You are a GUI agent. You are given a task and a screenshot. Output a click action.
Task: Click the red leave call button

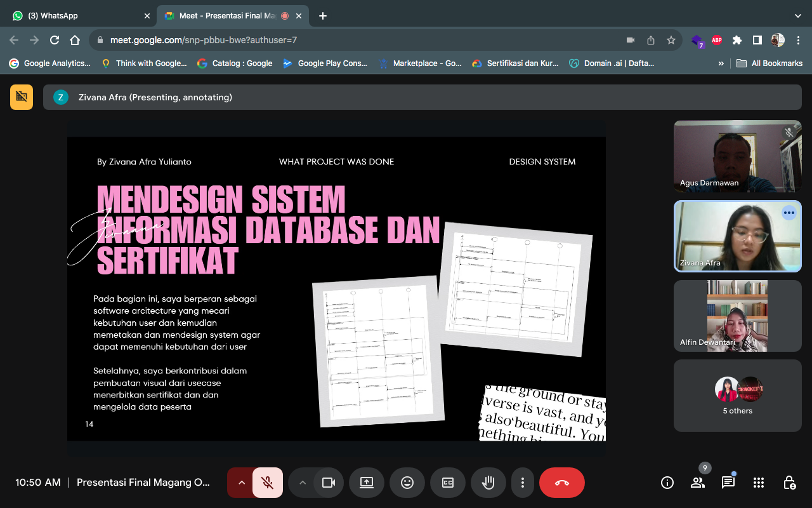coord(561,483)
